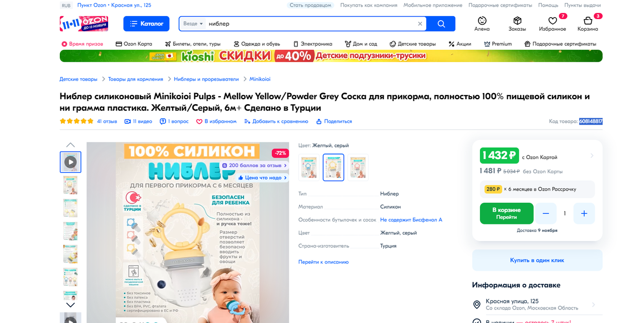Click the Ozon logo
Viewport: 644px width, 323px height.
[84, 24]
